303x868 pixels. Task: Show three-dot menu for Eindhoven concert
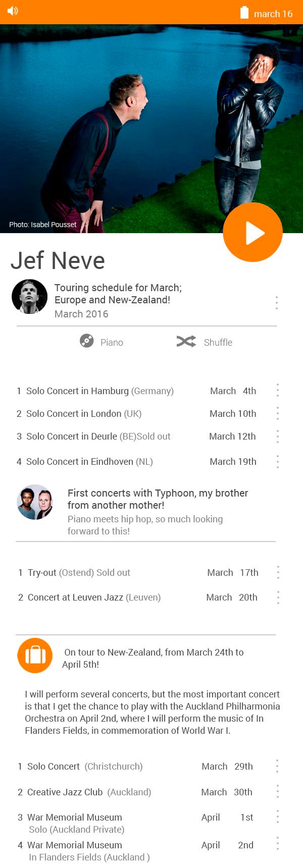click(x=277, y=461)
